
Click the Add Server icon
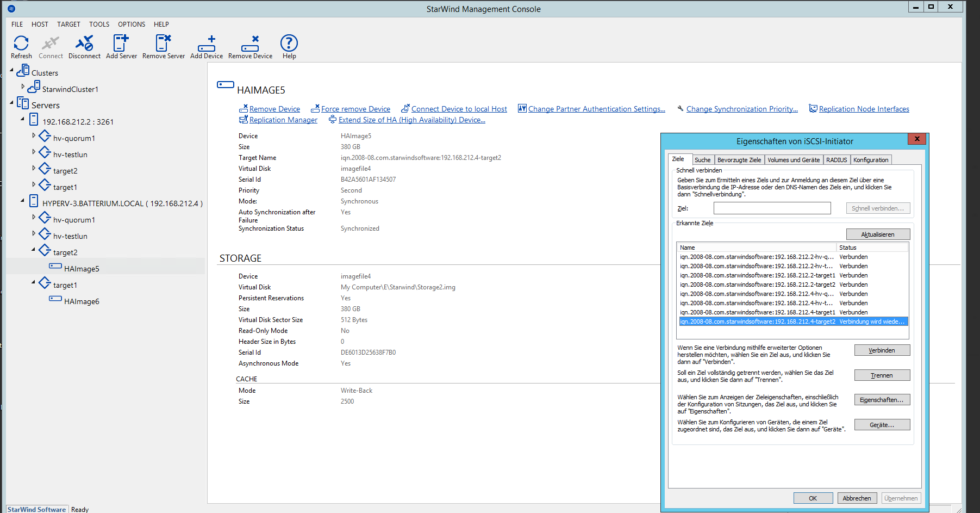121,43
